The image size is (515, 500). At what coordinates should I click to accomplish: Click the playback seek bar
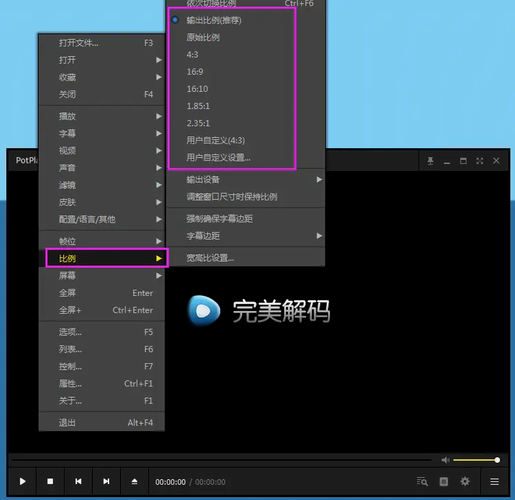pos(222,460)
